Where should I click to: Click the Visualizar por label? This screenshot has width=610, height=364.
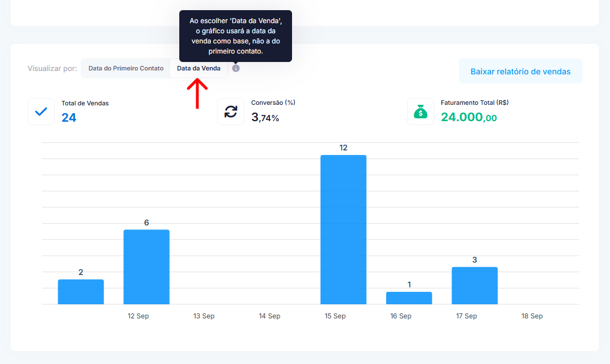tap(52, 69)
